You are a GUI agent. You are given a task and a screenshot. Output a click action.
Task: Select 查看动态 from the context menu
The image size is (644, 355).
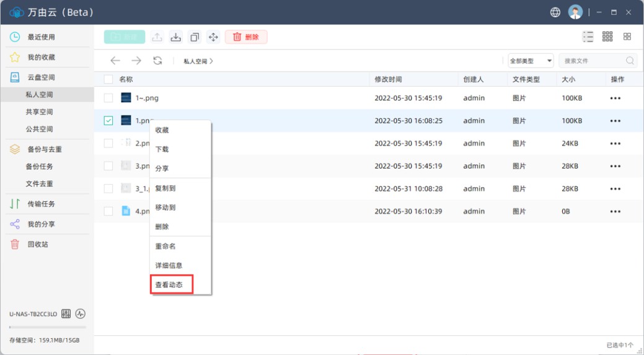[169, 285]
